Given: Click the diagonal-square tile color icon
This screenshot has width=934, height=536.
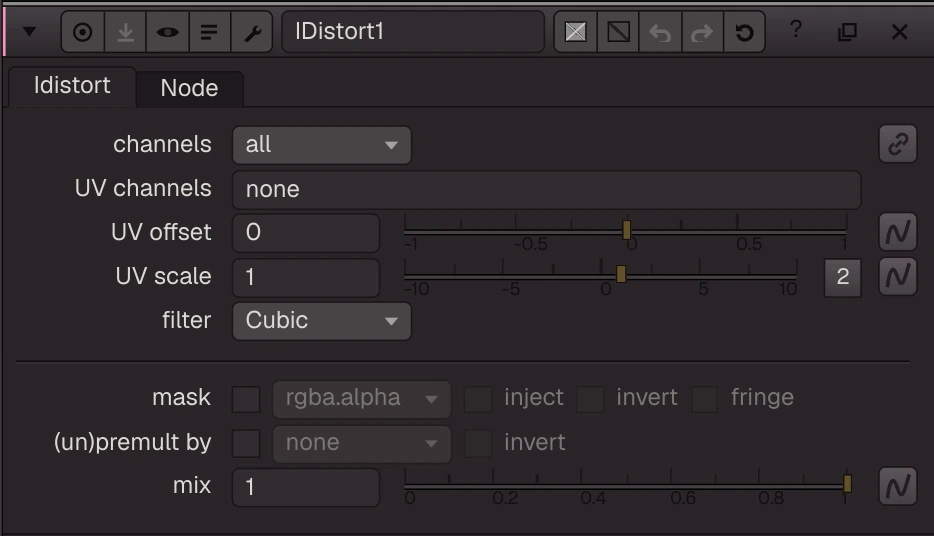Looking at the screenshot, I should click(x=618, y=32).
